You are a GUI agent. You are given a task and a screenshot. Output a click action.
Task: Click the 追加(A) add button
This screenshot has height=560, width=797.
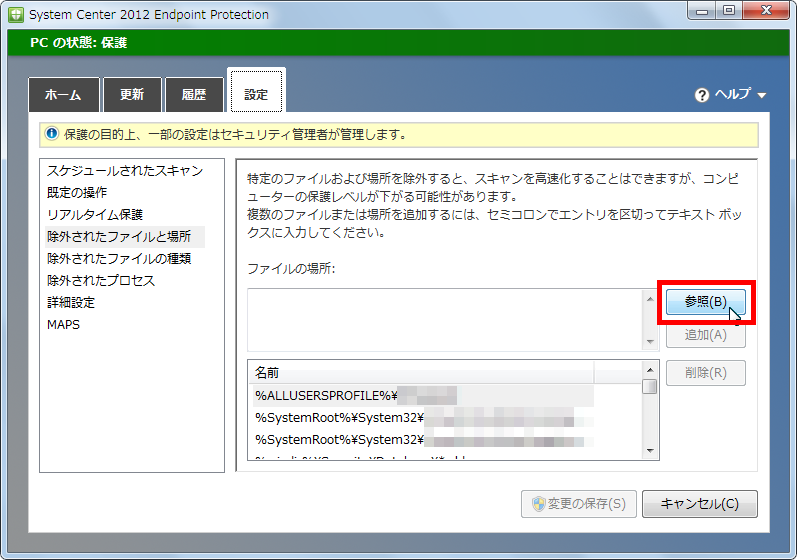(x=706, y=335)
